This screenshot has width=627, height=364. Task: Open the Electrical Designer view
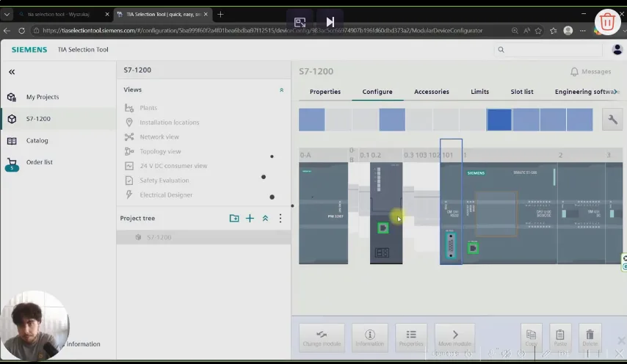click(x=166, y=195)
